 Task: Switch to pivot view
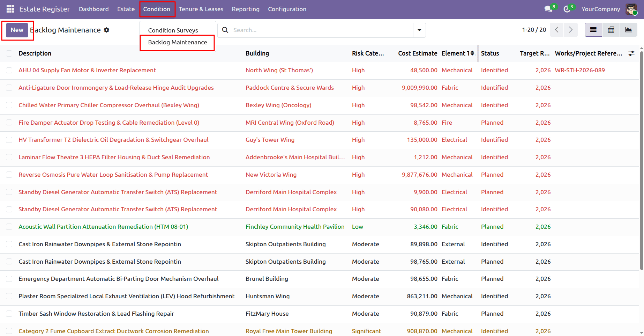pos(611,30)
